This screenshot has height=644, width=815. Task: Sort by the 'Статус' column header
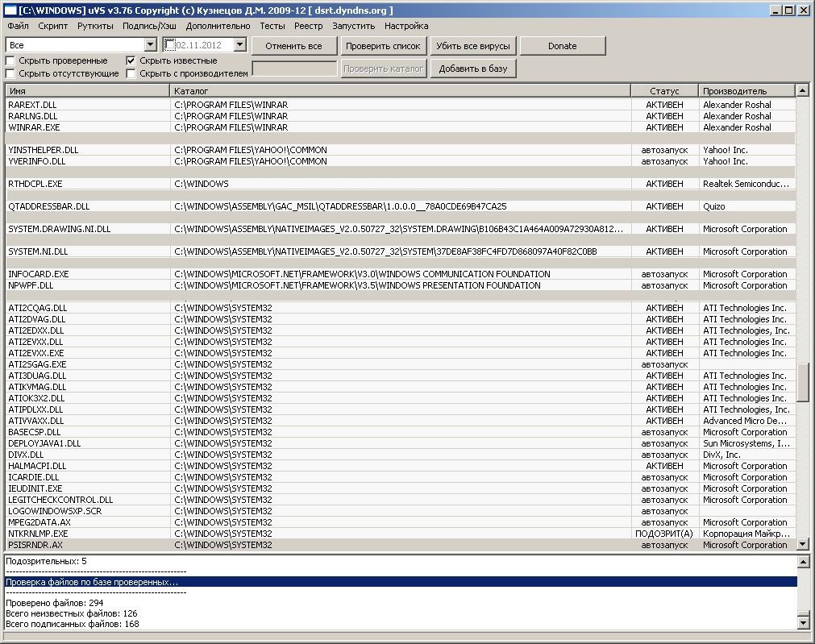coord(664,91)
